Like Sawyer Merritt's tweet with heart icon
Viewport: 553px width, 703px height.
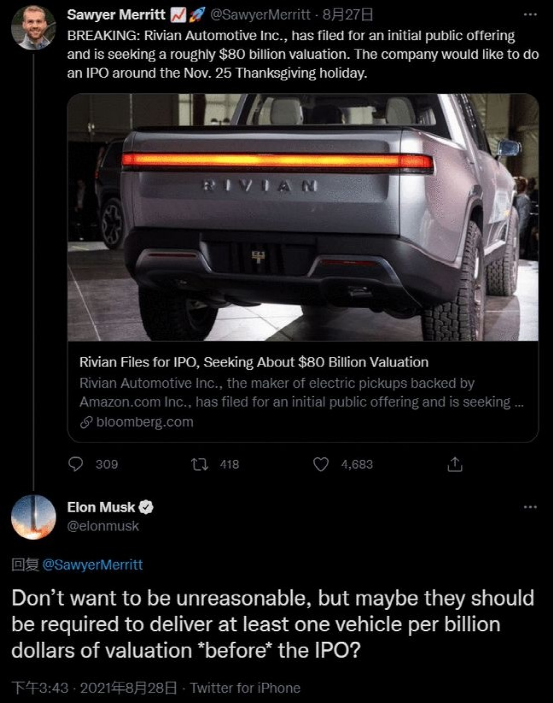(x=321, y=464)
